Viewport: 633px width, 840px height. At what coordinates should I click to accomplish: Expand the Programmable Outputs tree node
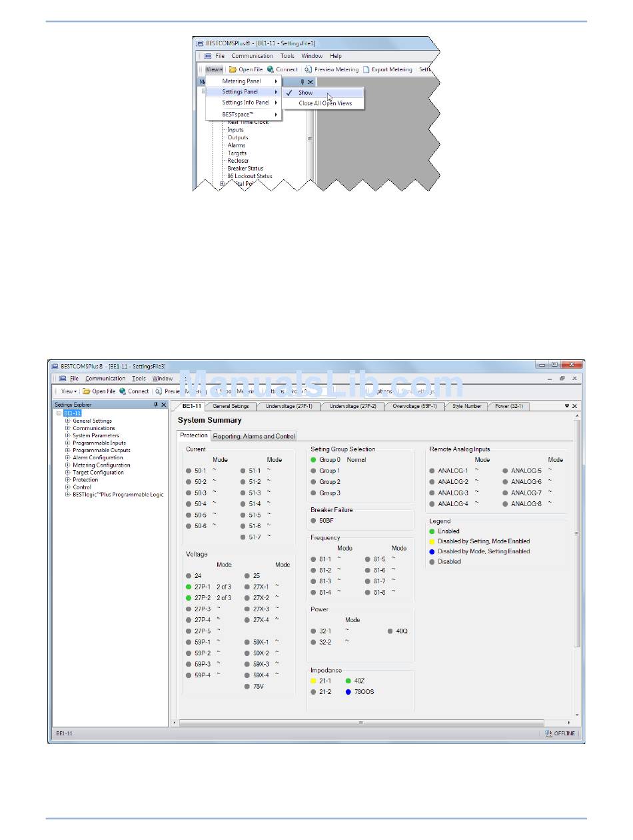tap(67, 450)
